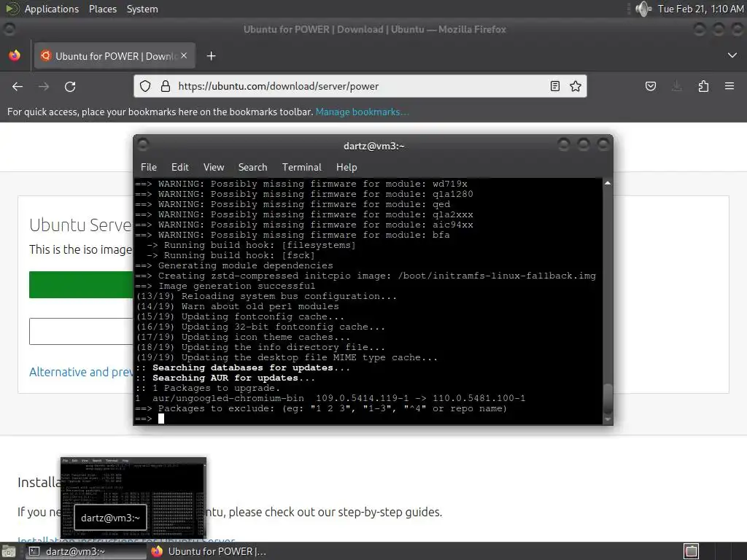This screenshot has height=560, width=747.
Task: Click the terminal window menu button at title left
Action: (x=143, y=144)
